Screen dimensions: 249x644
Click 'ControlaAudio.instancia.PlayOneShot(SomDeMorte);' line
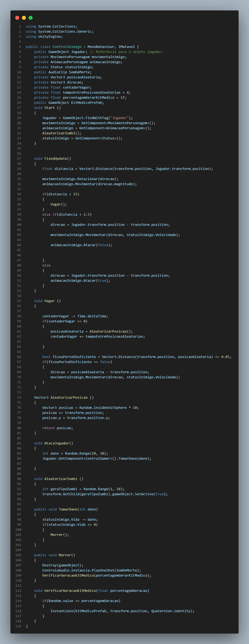pos(92,570)
